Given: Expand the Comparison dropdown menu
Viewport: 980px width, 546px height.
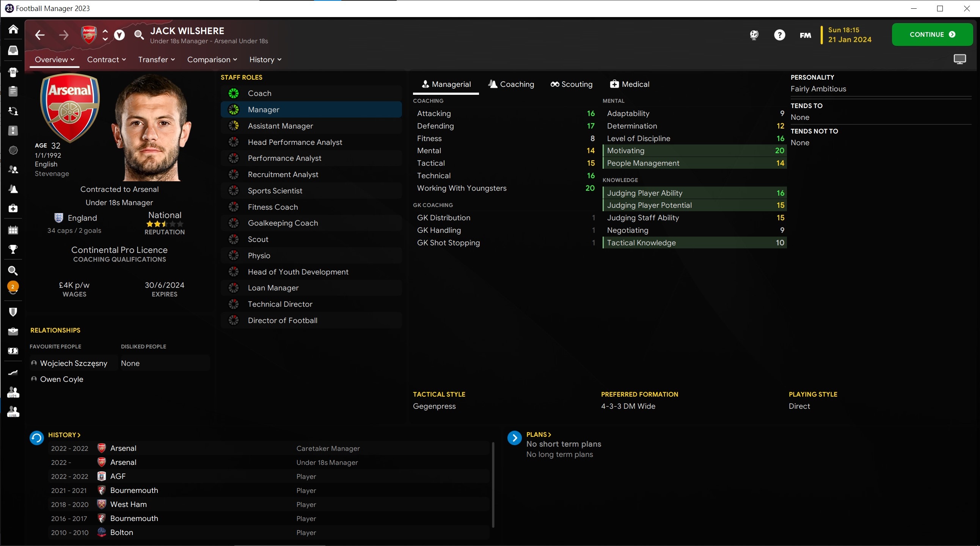Looking at the screenshot, I should click(212, 60).
